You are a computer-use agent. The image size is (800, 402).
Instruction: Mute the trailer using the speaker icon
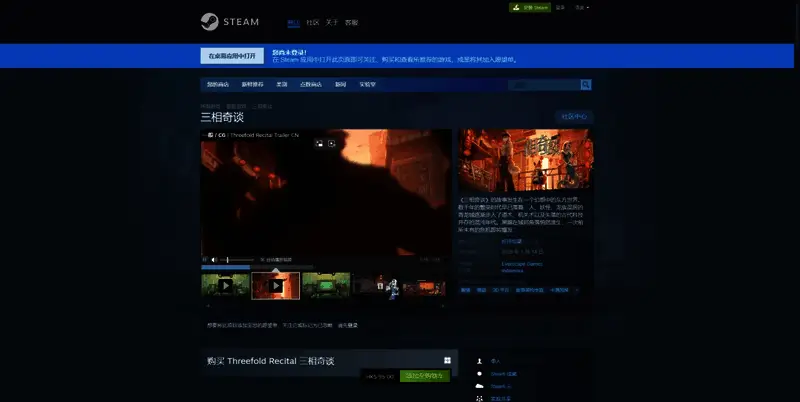[x=214, y=260]
